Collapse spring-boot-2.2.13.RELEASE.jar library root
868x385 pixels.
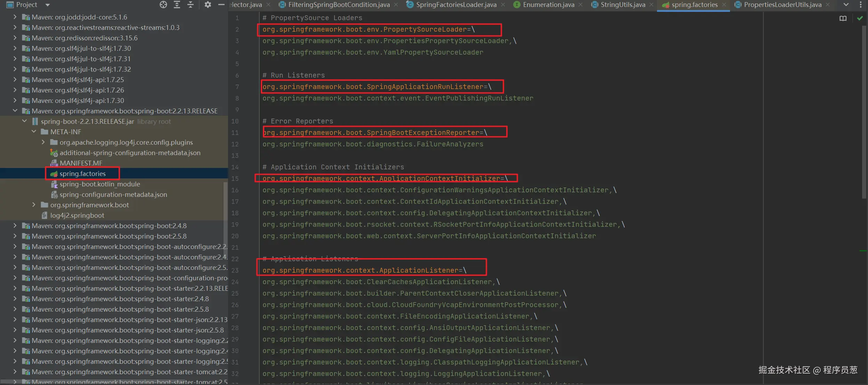(x=24, y=121)
